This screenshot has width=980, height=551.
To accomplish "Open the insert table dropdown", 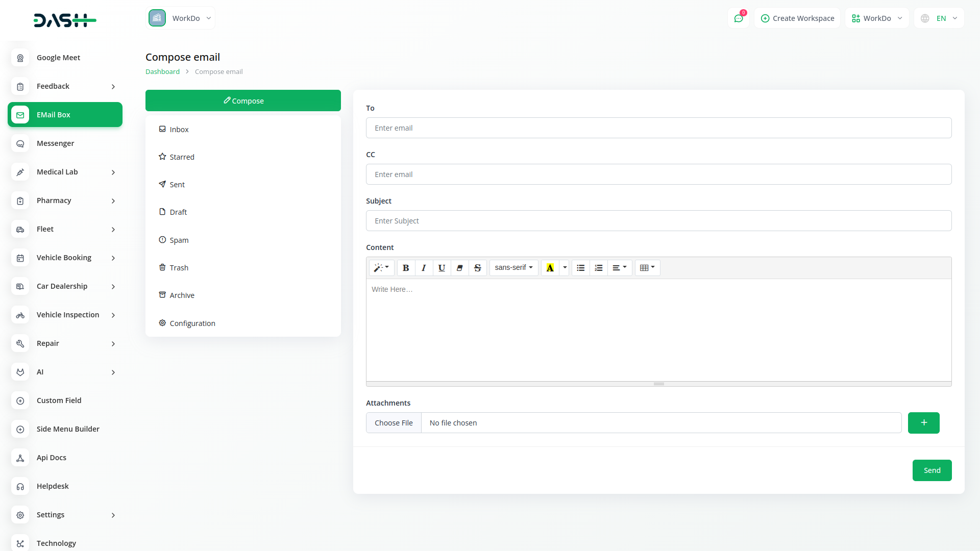I will [x=647, y=268].
